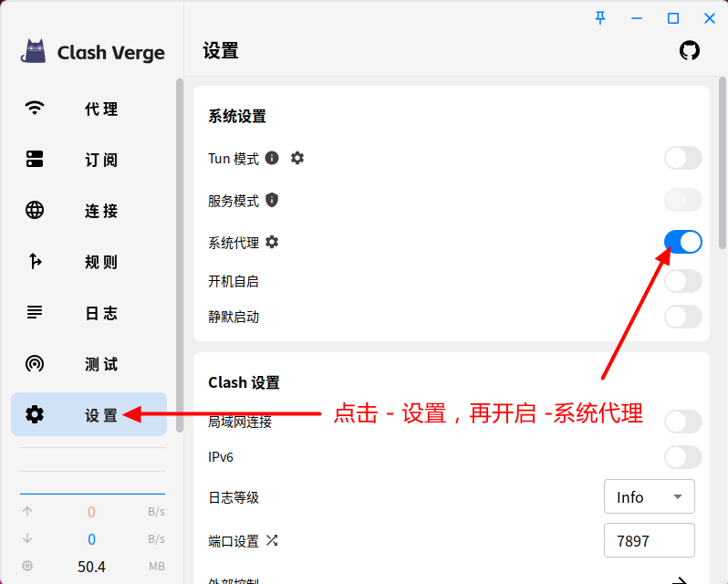Show Tun 模式 info tooltip icon
Screen dimensions: 728x584
click(272, 158)
